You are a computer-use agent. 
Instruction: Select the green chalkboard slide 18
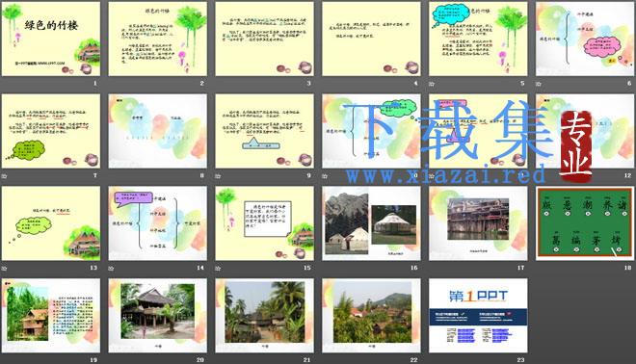point(585,223)
